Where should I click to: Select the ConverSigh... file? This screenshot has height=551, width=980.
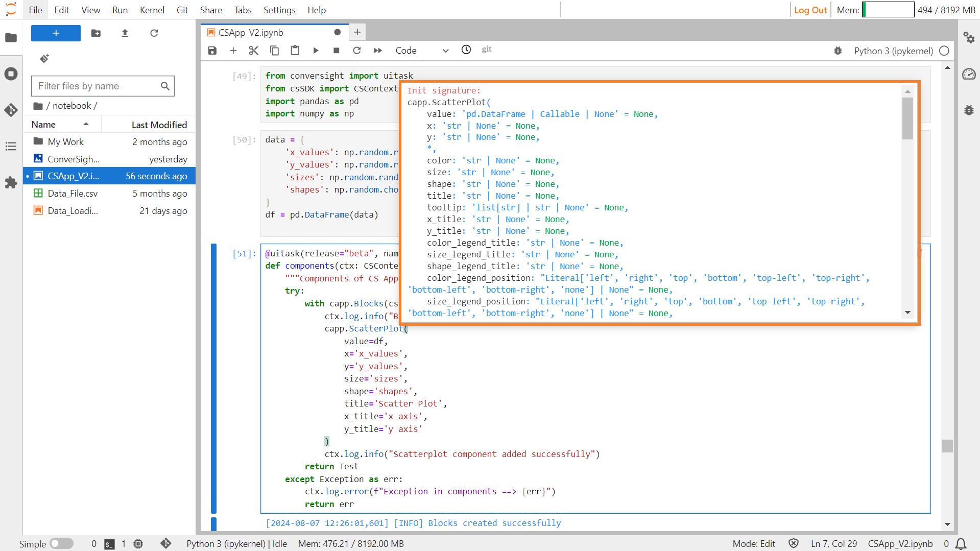click(x=109, y=159)
